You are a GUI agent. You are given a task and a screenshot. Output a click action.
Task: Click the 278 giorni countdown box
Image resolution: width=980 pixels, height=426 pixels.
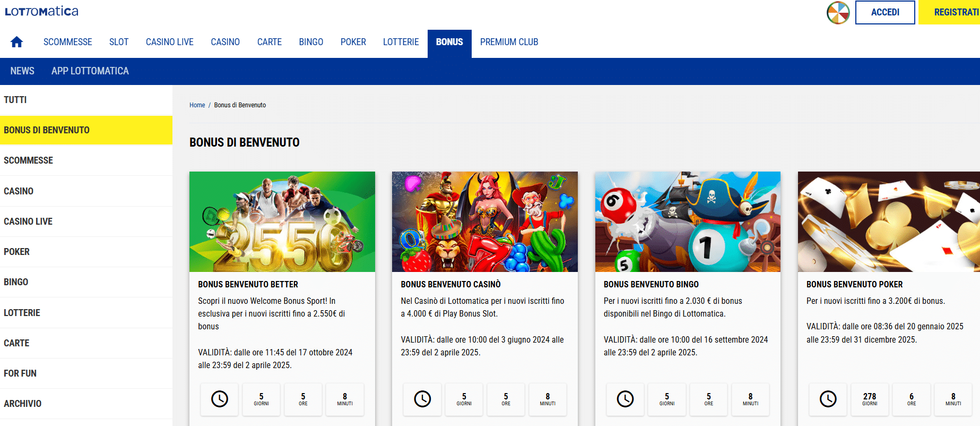coord(869,399)
